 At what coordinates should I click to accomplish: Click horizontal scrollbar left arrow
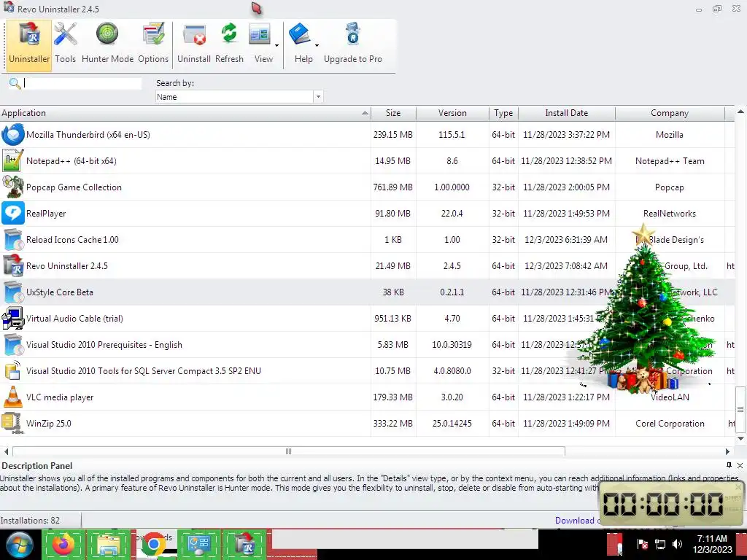pos(6,451)
